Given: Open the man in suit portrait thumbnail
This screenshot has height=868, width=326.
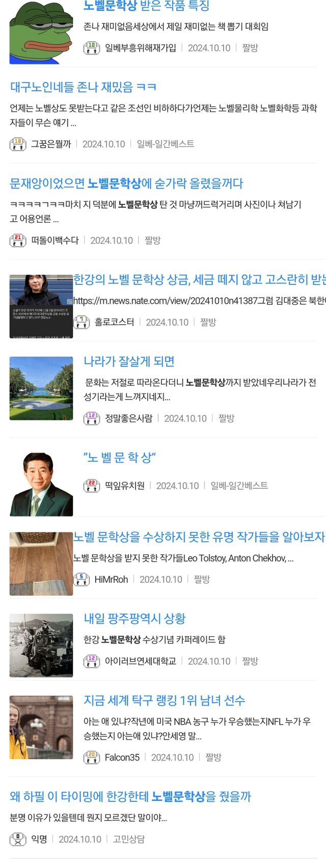Looking at the screenshot, I should [x=41, y=484].
